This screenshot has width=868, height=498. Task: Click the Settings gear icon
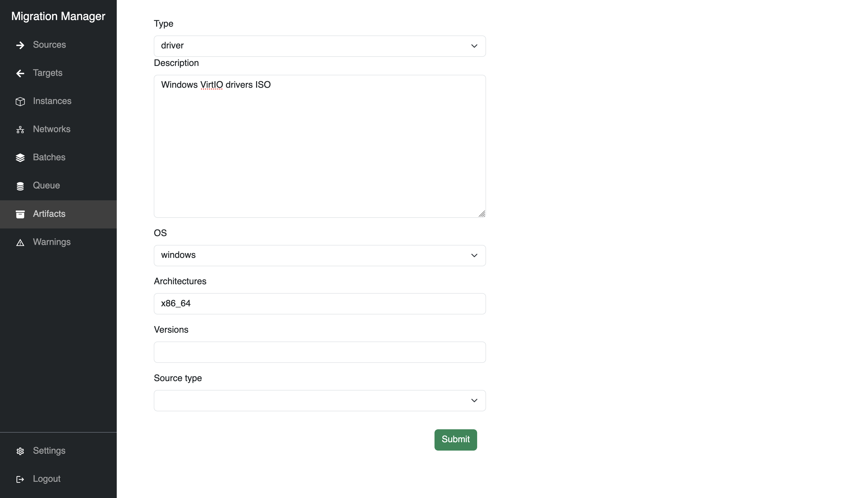tap(20, 451)
